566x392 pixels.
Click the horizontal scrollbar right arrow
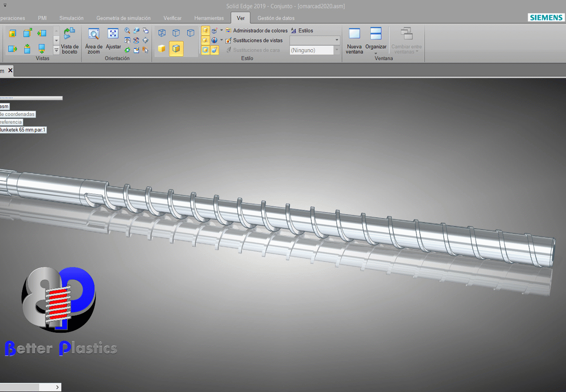point(58,387)
